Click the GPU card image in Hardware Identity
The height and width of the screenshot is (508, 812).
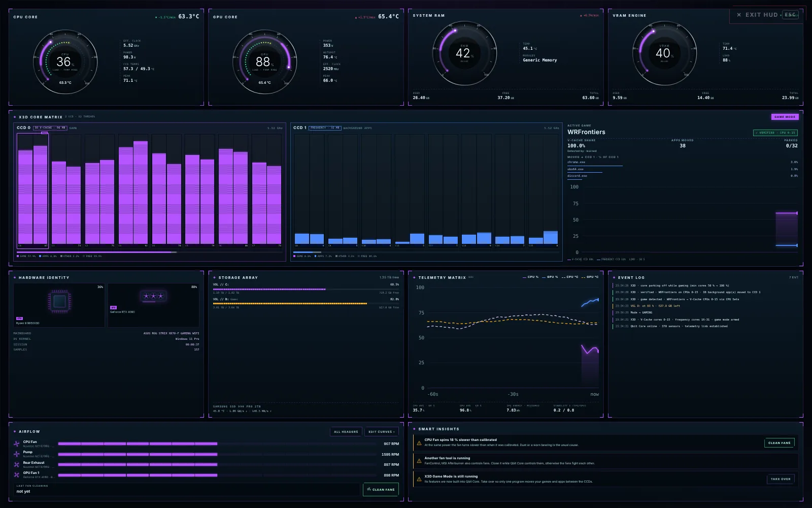pos(153,296)
